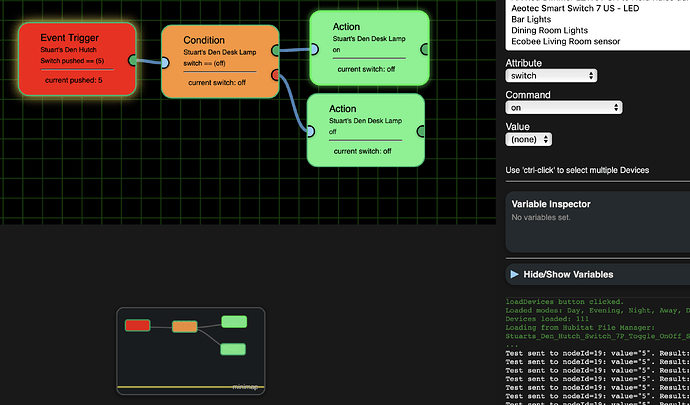The image size is (690, 405).
Task: Click the output port of the 'on' Action node
Action: tap(426, 48)
